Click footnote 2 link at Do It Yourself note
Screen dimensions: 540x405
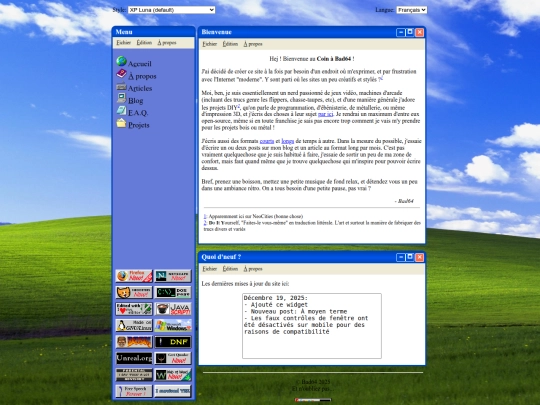point(205,223)
